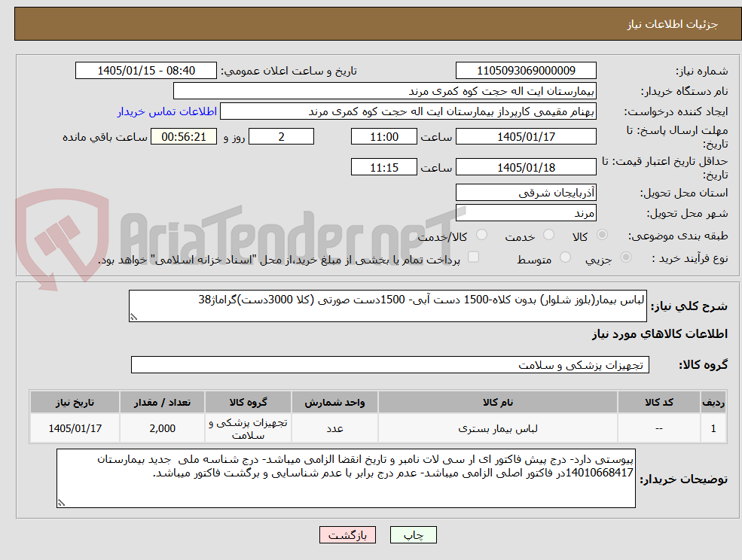Click the resize handle of the buyer notes textarea
Screen dimensions: 742x560
(61, 504)
